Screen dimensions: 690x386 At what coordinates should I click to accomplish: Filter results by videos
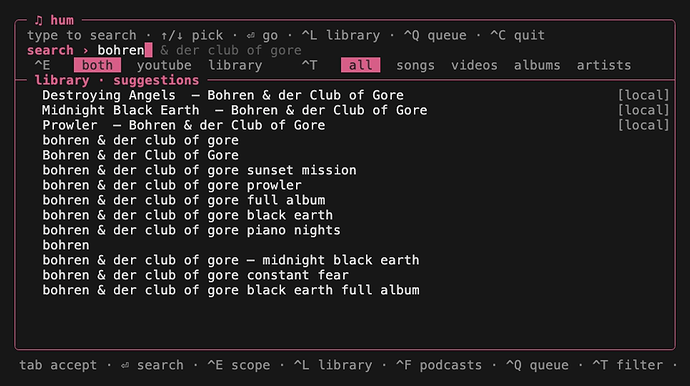click(474, 65)
